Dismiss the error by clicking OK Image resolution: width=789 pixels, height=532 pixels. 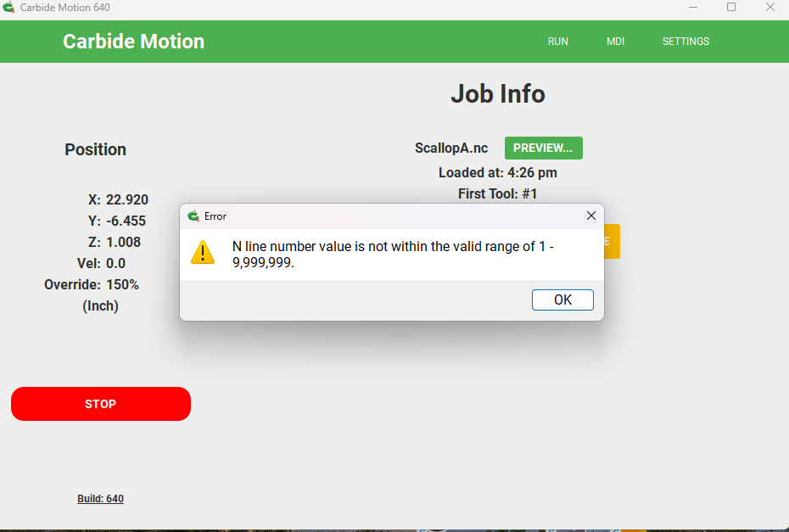(x=562, y=300)
